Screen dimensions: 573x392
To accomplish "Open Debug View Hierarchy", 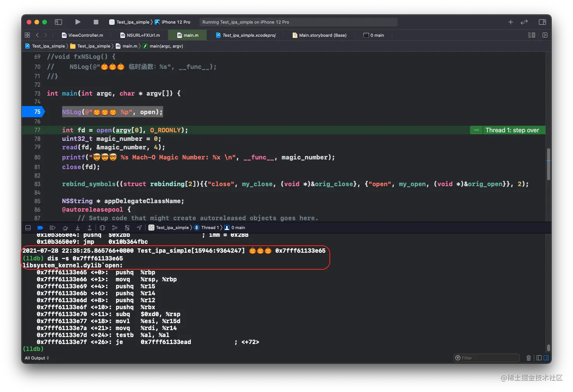I will coord(102,228).
